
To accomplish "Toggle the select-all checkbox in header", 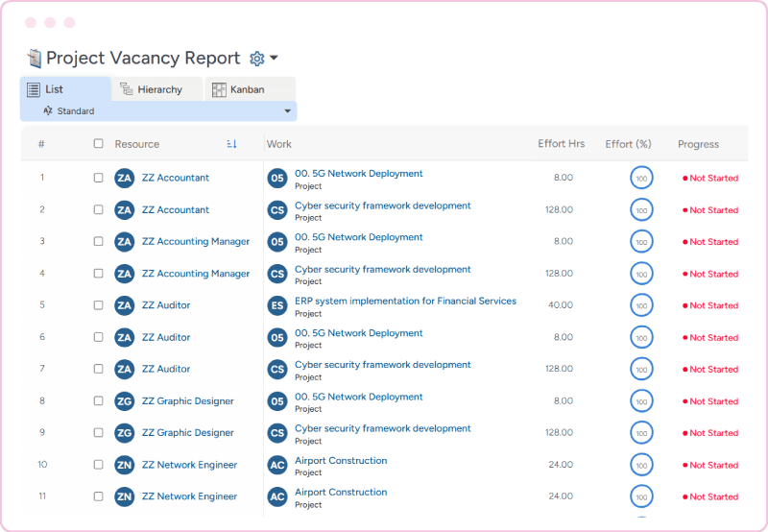I will click(x=98, y=144).
